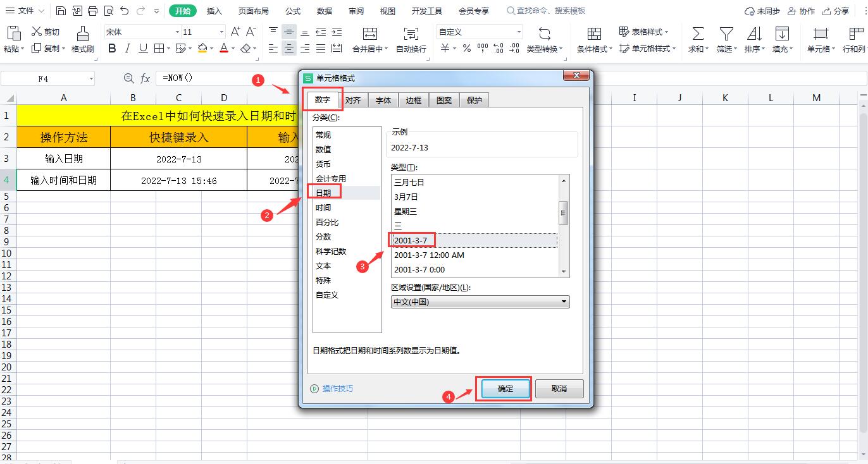Toggle italic formatting button
Screen dimensions: 868x464
[128, 49]
